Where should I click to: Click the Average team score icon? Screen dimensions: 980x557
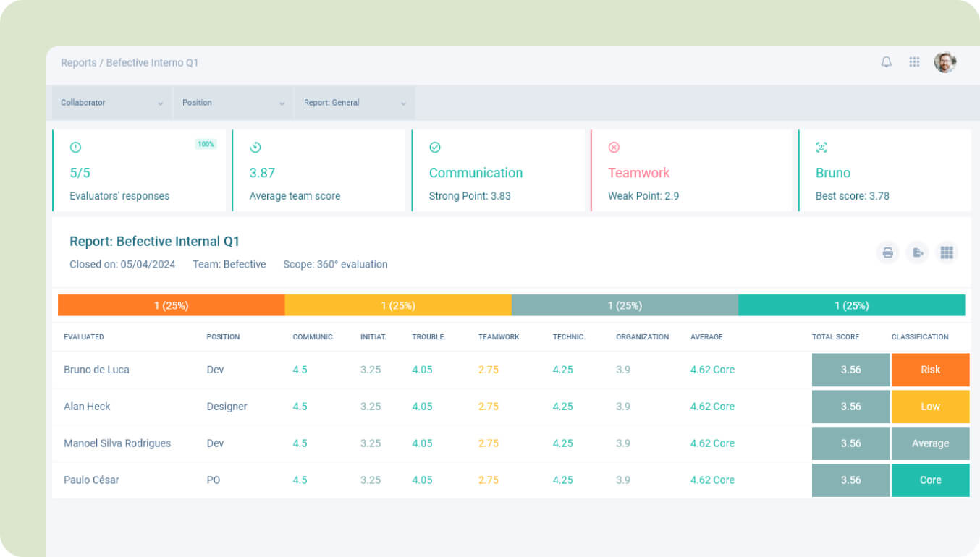click(x=255, y=148)
